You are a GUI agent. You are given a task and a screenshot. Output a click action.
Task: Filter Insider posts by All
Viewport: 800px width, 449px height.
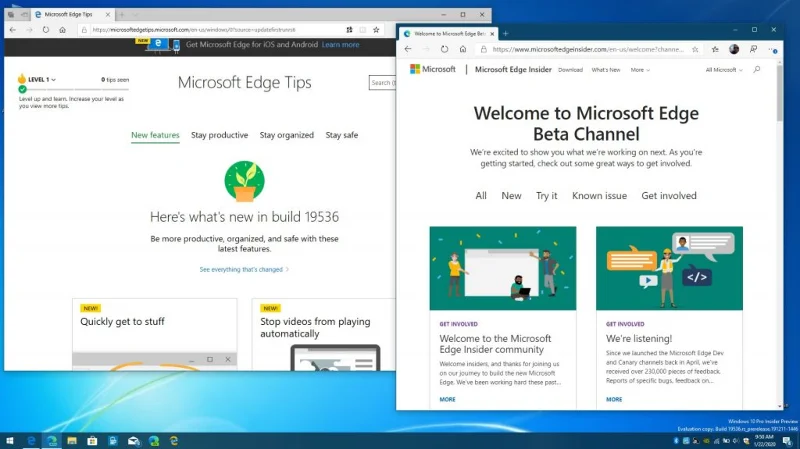click(481, 196)
